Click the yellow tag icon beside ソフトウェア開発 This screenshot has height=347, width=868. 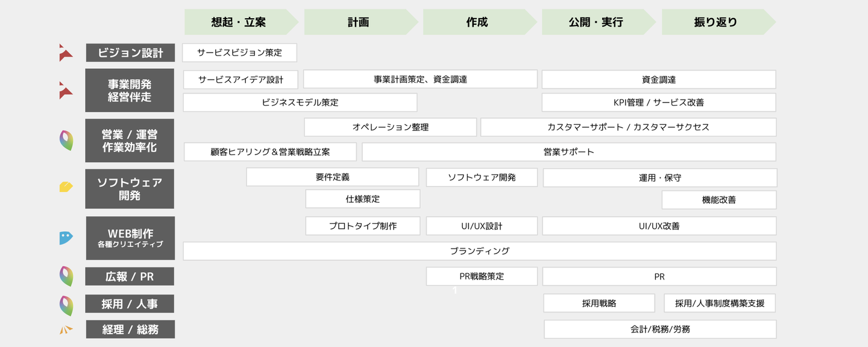tap(66, 187)
